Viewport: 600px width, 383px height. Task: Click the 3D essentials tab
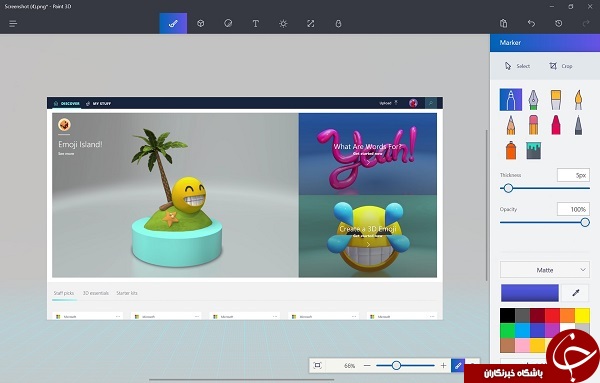(96, 293)
